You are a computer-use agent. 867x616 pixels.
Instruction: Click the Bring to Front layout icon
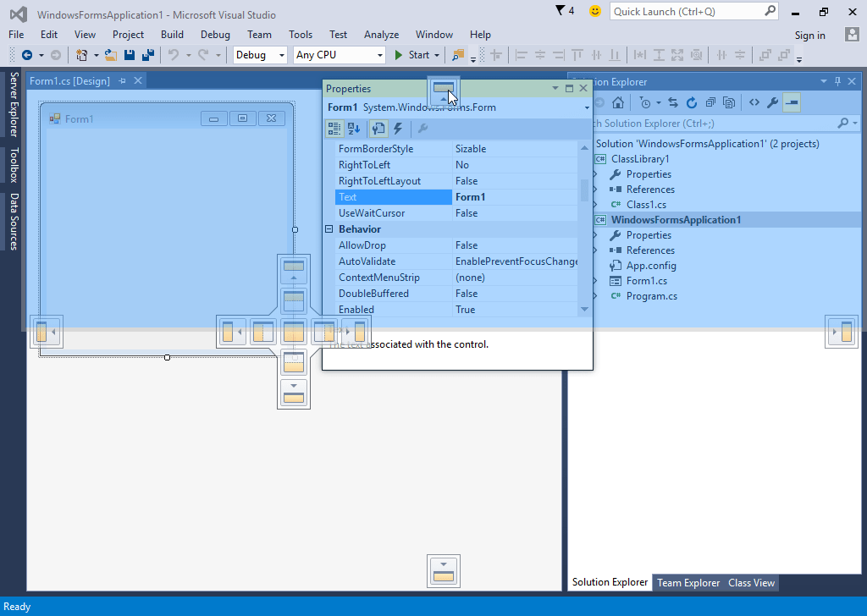coord(765,55)
